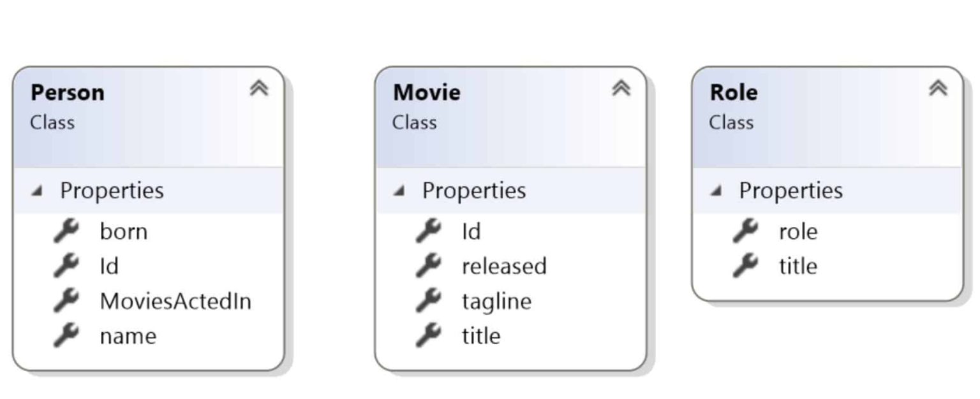Select the released property in Movie
Viewport: 980px width, 399px height.
(x=504, y=266)
